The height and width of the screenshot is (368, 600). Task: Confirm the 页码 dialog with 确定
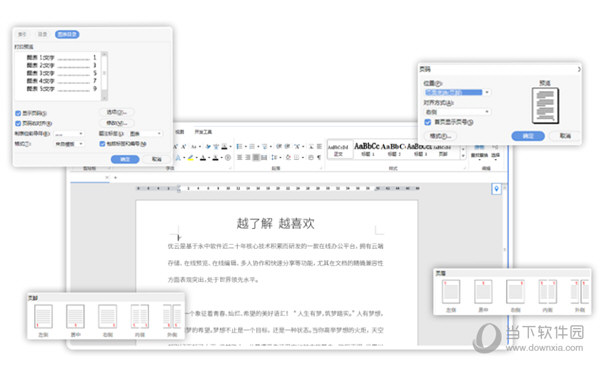[x=528, y=136]
